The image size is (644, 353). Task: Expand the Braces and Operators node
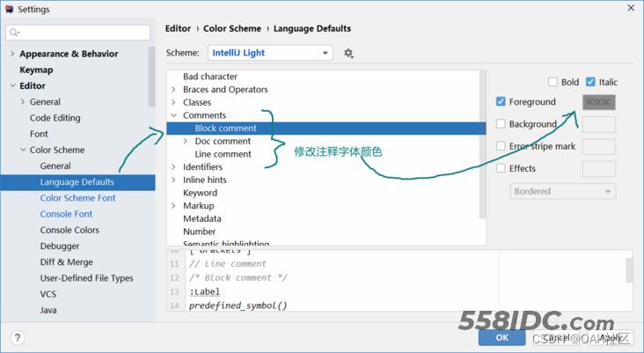point(174,90)
